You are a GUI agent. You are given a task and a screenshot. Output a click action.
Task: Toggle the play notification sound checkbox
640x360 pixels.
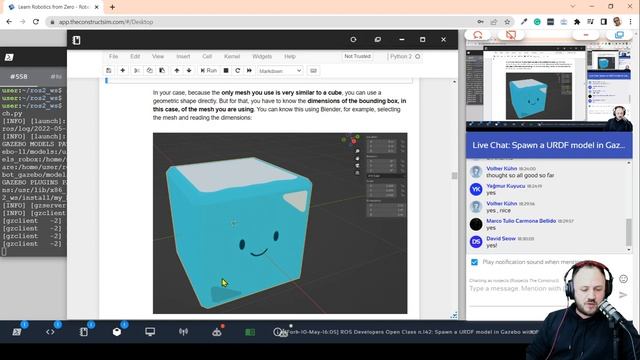coord(474,262)
